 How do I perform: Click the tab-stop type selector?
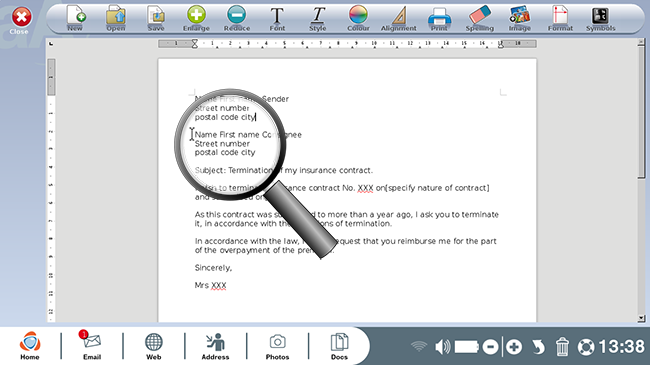pyautogui.click(x=51, y=44)
